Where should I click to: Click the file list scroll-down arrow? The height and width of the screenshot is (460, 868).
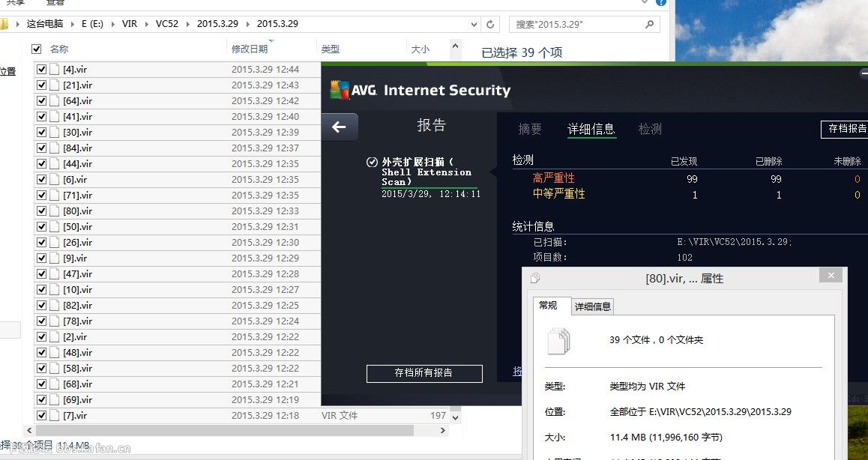pos(456,417)
